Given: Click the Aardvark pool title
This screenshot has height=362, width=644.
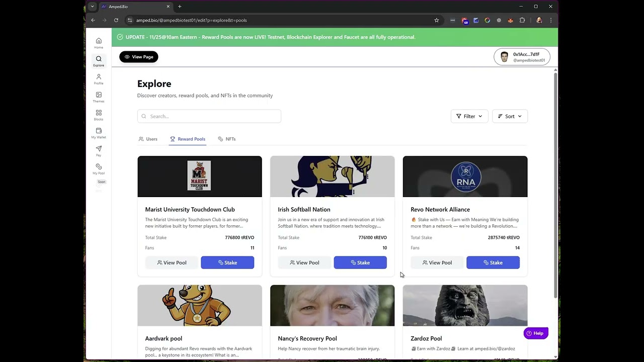Looking at the screenshot, I should point(164,338).
